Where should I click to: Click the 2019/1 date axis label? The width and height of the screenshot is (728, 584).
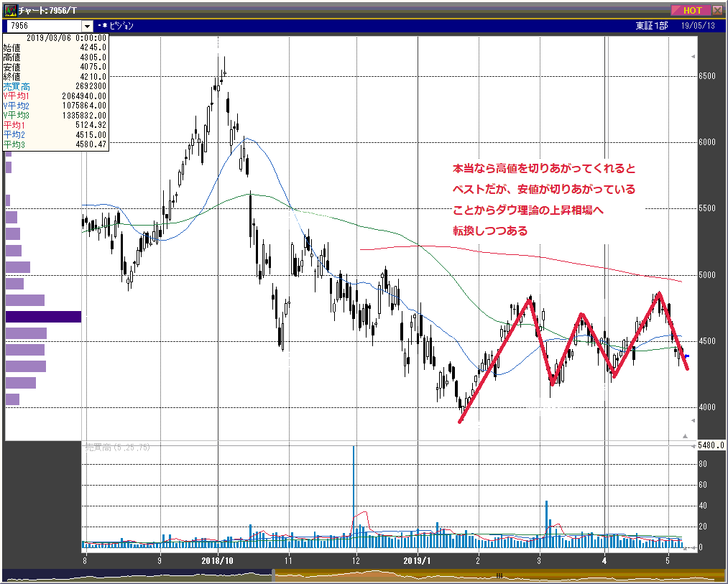[x=417, y=561]
